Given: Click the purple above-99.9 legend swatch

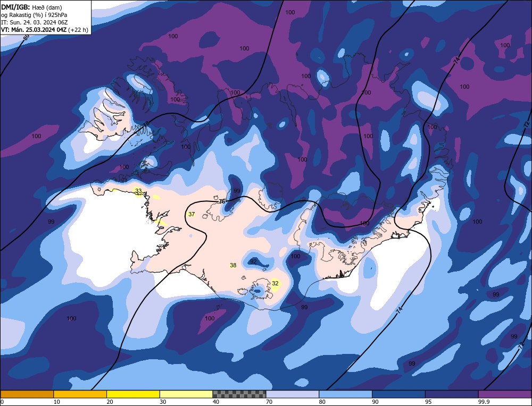Looking at the screenshot, I should point(505,394).
